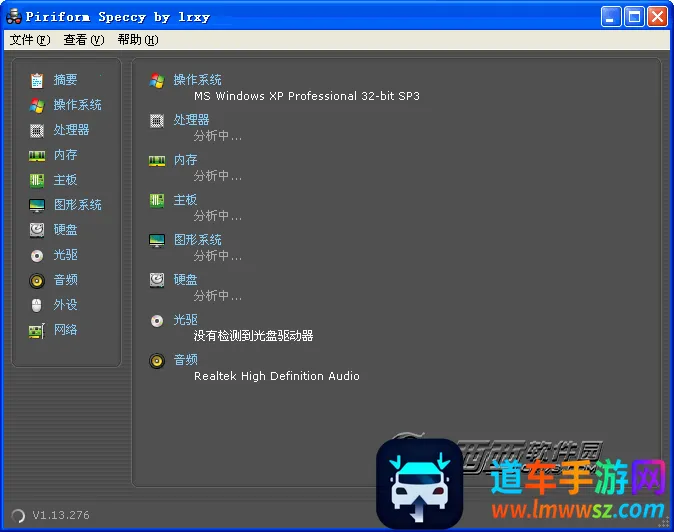Image resolution: width=674 pixels, height=532 pixels.
Task: Maximize the Speccy window
Action: (x=634, y=17)
